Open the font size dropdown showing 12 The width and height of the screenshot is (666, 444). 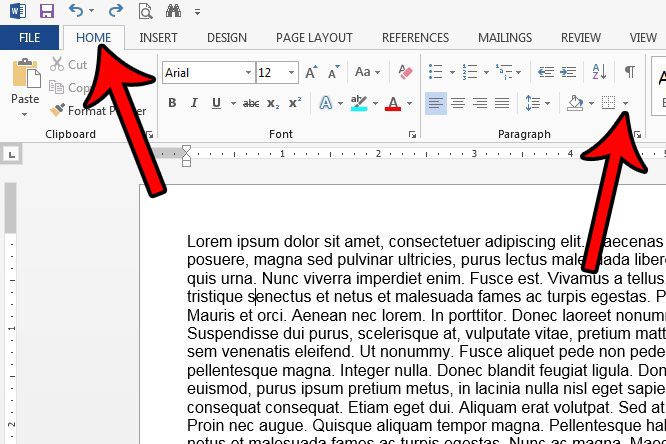tap(292, 73)
